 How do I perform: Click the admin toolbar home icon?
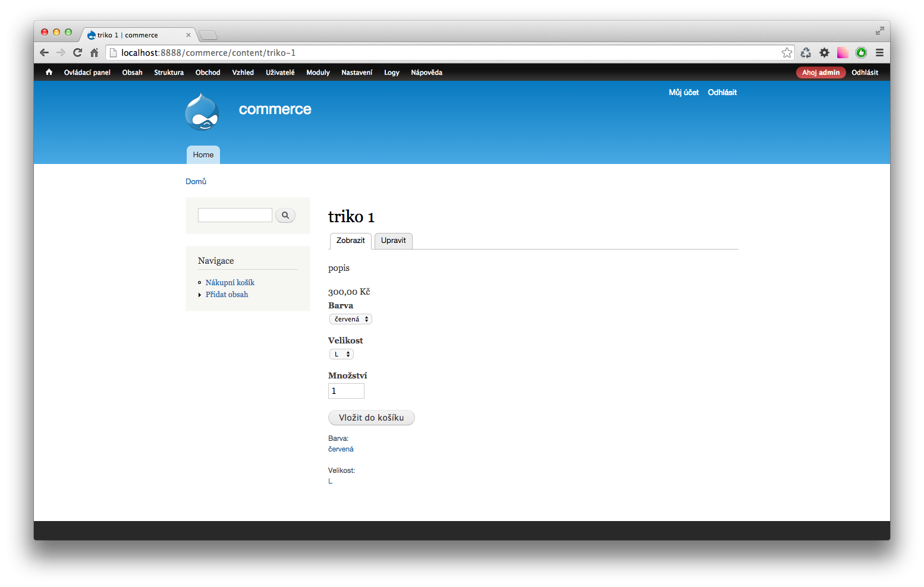(x=49, y=72)
